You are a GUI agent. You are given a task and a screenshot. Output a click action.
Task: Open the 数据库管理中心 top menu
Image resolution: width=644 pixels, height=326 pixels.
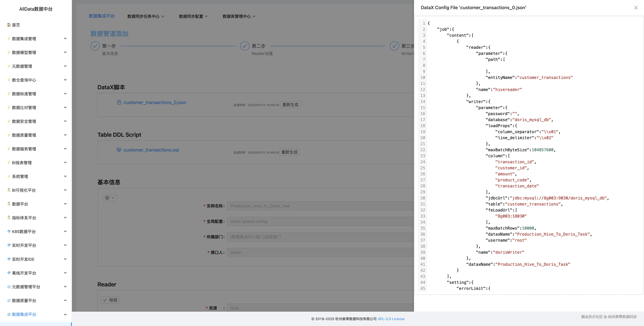click(x=239, y=17)
